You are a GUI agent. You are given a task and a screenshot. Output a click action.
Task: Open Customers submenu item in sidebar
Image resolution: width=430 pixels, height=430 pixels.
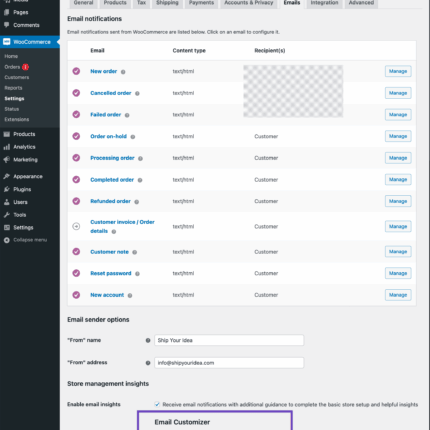coord(17,77)
